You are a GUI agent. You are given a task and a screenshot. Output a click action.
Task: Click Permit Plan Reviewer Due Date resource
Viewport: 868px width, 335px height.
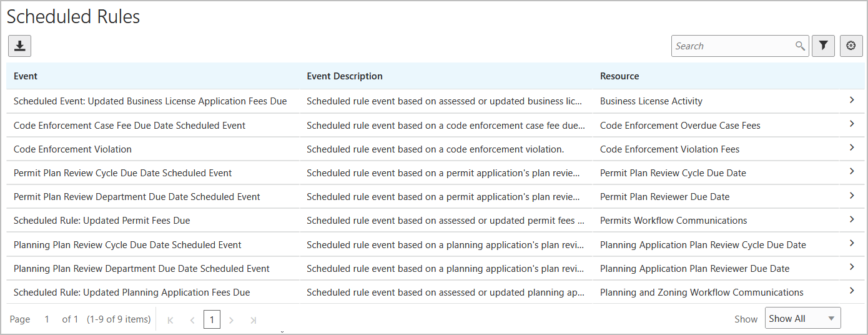pos(664,197)
